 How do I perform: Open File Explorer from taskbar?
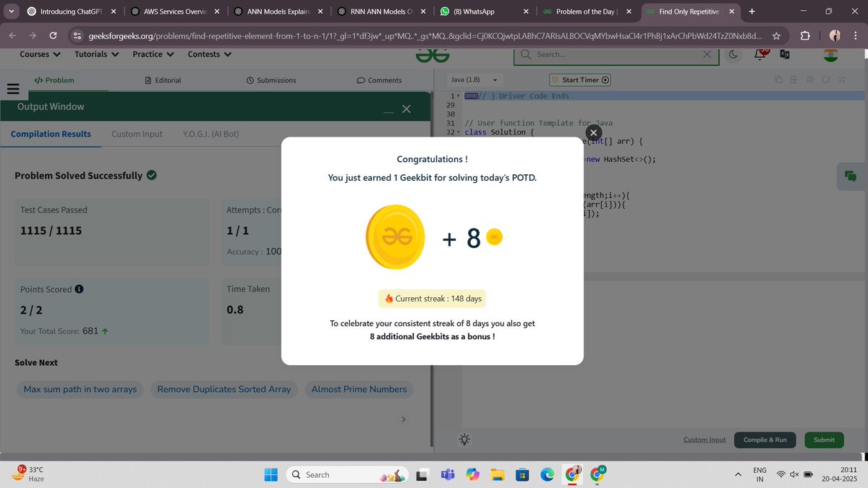click(x=497, y=474)
